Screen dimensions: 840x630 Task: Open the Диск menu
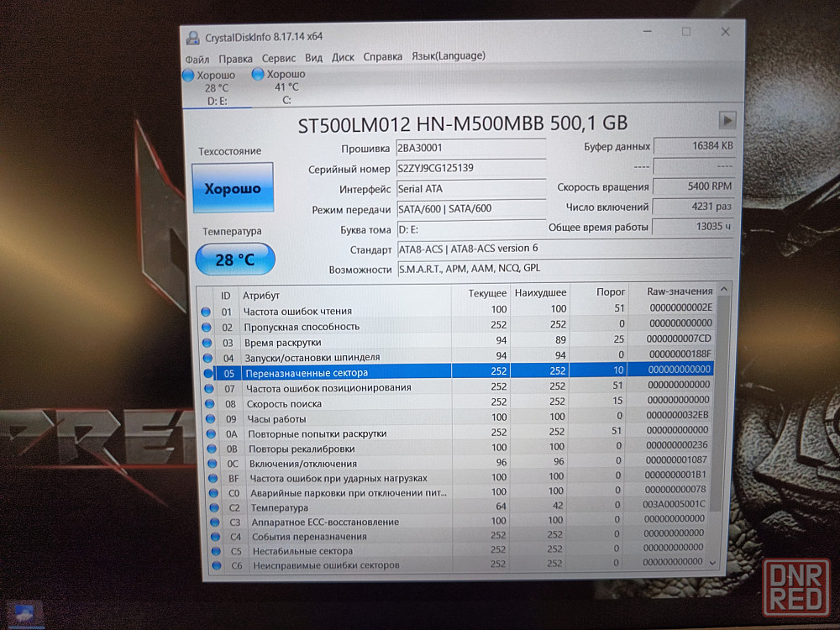point(343,58)
